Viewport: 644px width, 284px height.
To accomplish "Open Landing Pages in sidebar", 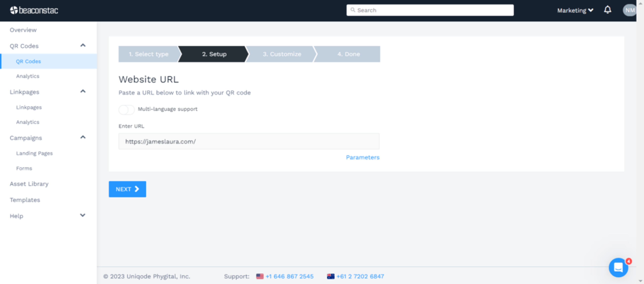I will (x=34, y=153).
